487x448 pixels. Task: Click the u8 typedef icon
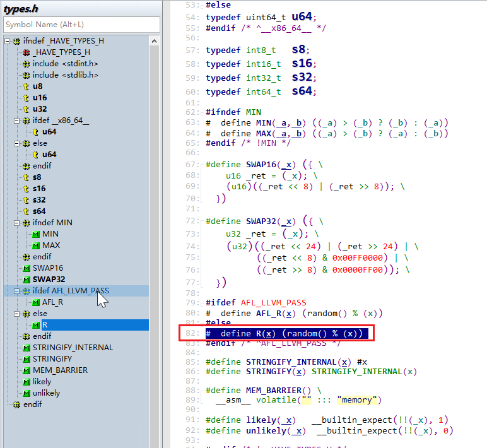26,86
